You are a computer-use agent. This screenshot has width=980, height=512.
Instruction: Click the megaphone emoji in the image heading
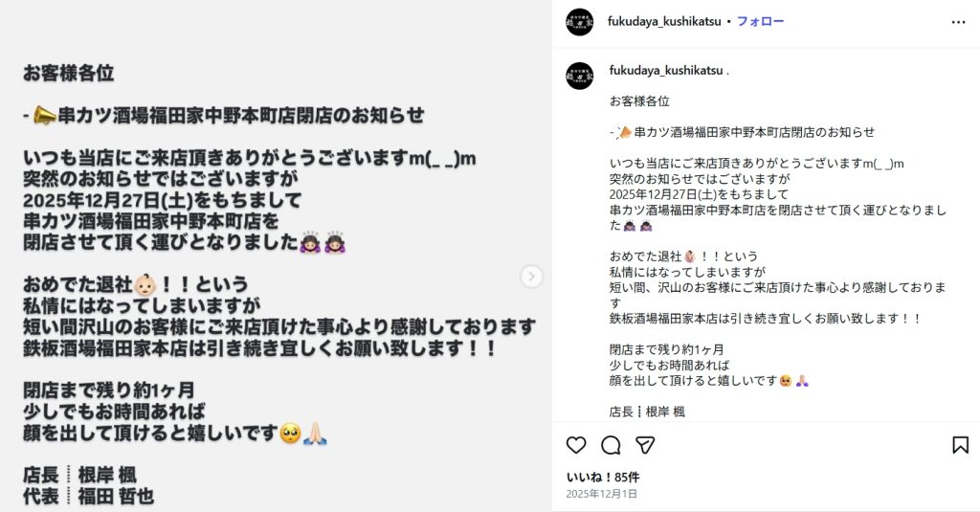coord(44,116)
